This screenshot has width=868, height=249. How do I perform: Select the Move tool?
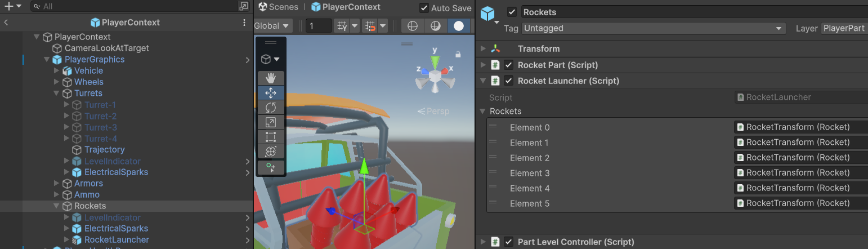click(x=271, y=93)
